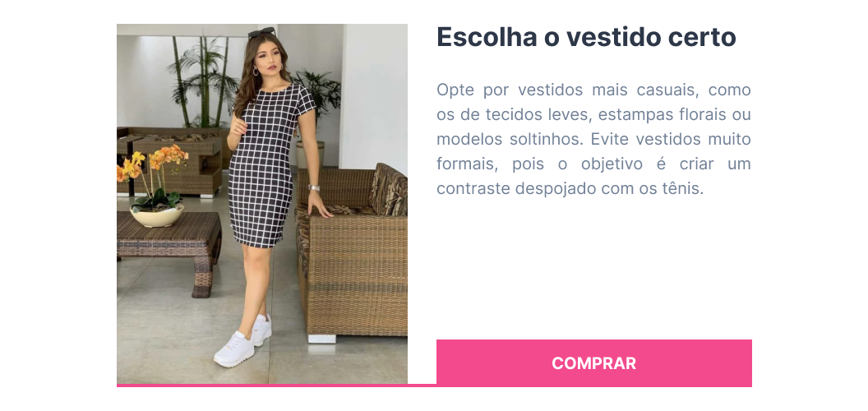Click the model's wristwatch
Screen dimensions: 868x411
pyautogui.click(x=314, y=187)
